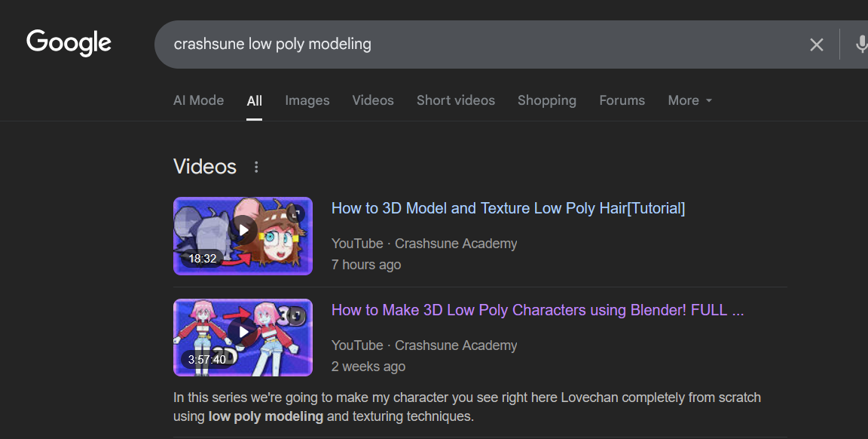Play the Low Poly Hair tutorial thumbnail
The image size is (868, 439).
pos(243,236)
